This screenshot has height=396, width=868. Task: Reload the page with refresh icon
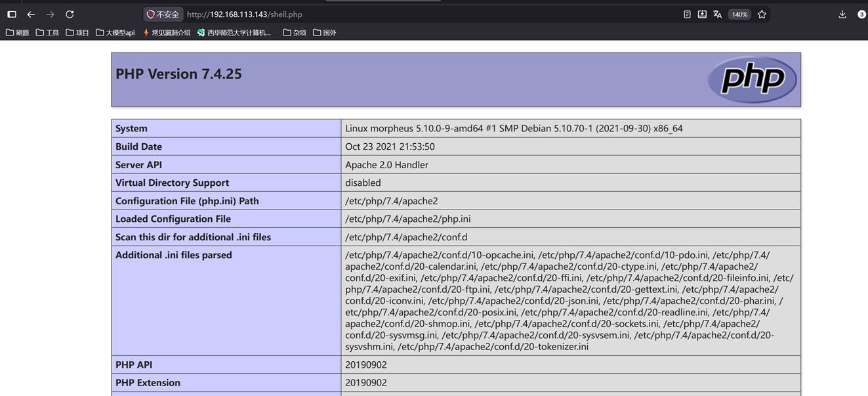pyautogui.click(x=70, y=14)
